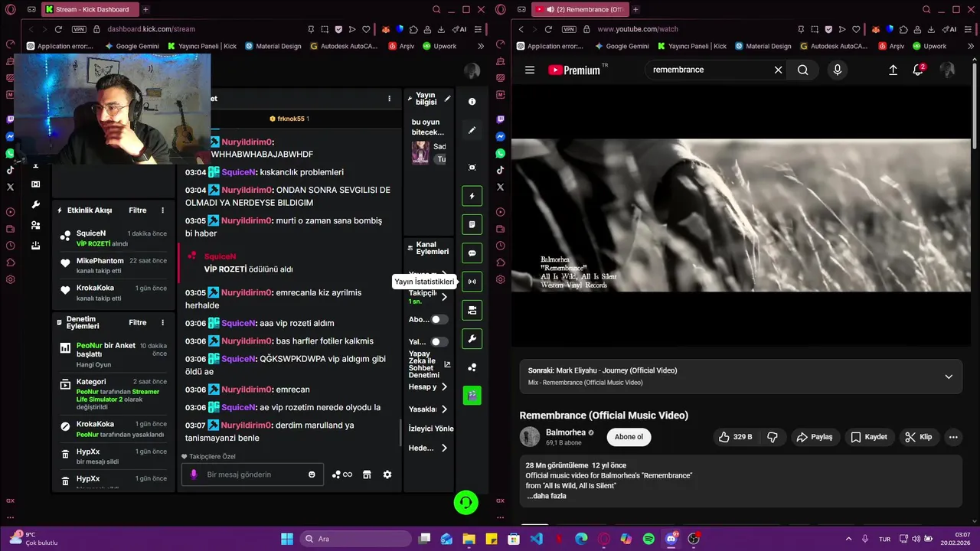Click YouTube upload create icon
Image resolution: width=980 pixels, height=551 pixels.
pos(893,70)
